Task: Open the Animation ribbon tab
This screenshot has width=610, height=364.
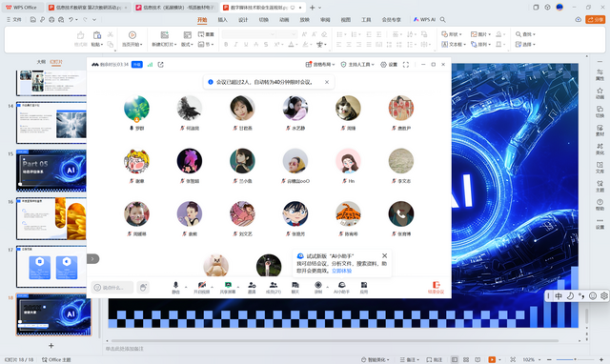Action: point(284,19)
